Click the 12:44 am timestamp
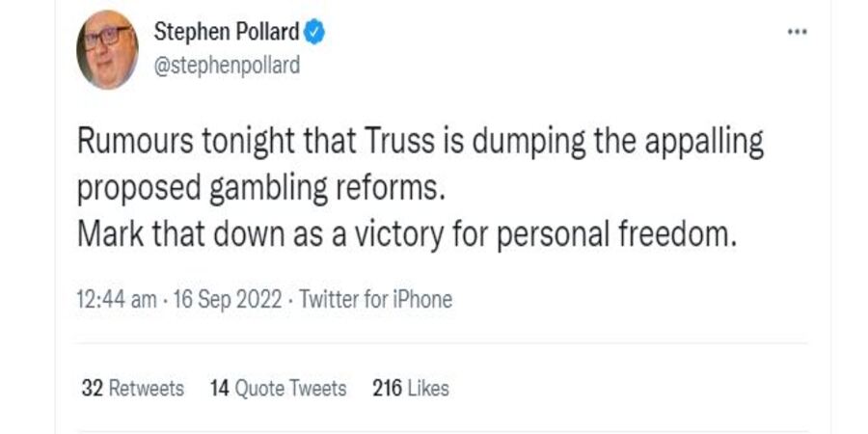This screenshot has height=434, width=868. point(116,300)
